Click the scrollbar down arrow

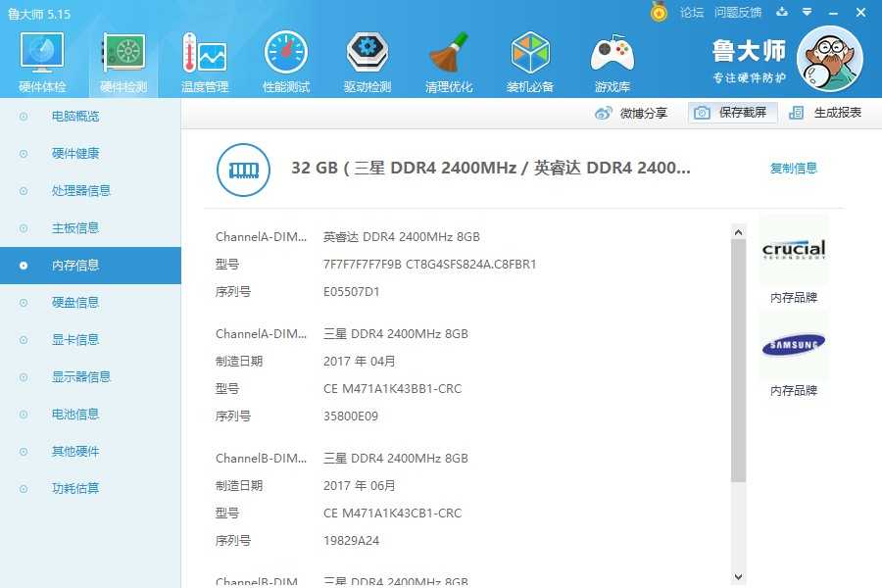(x=739, y=577)
